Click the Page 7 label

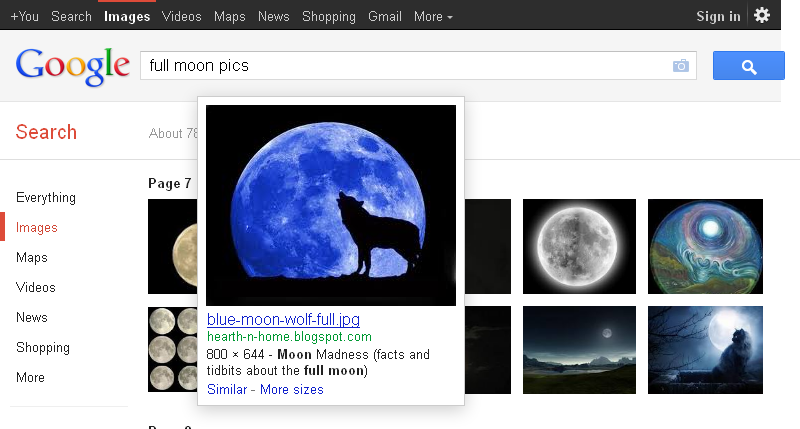170,184
